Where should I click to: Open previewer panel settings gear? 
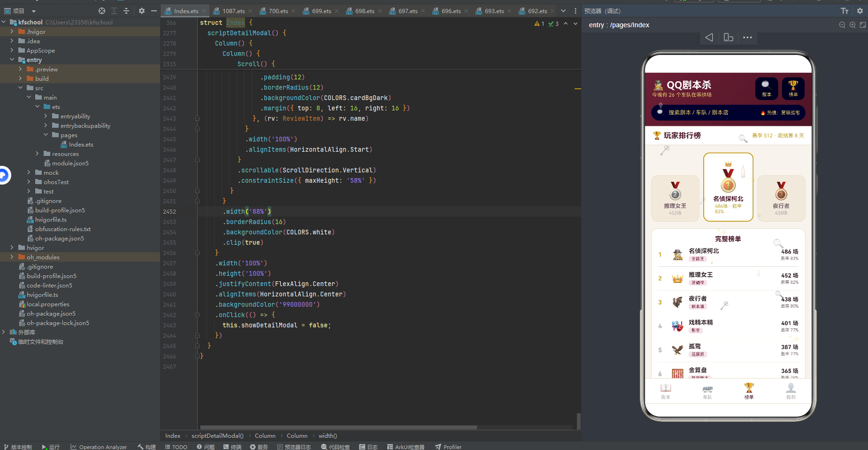pos(860,11)
